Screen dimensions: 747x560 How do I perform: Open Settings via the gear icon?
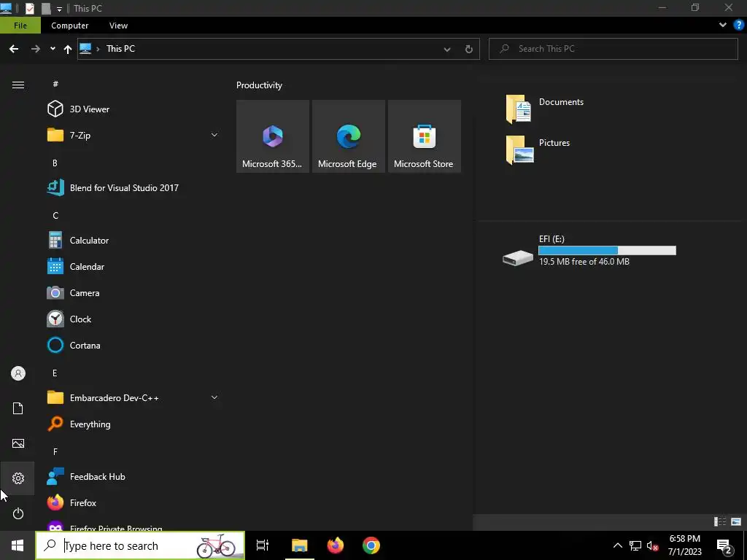click(18, 478)
